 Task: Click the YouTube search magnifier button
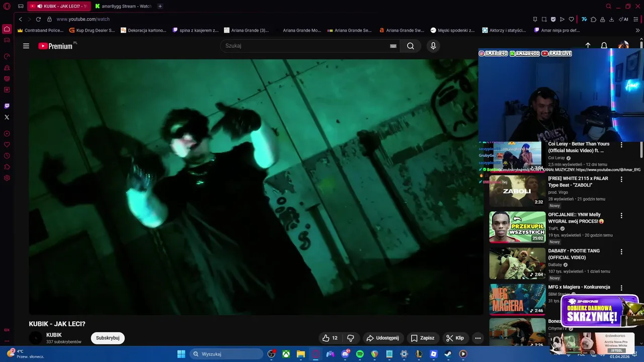pyautogui.click(x=411, y=46)
